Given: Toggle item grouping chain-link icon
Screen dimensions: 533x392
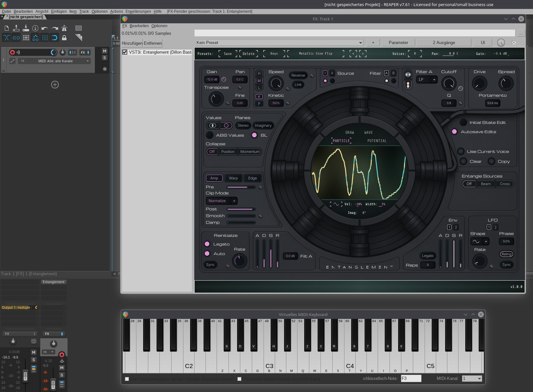Looking at the screenshot, I should [x=16, y=38].
